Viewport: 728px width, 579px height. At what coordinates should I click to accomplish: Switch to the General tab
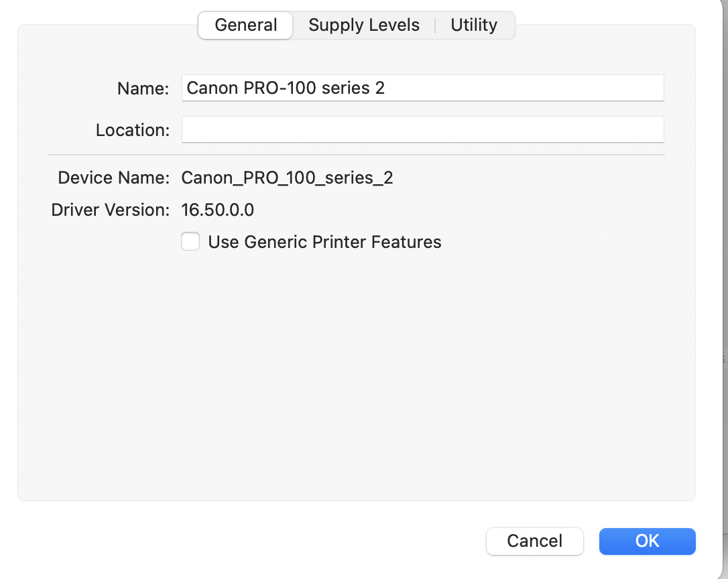246,25
